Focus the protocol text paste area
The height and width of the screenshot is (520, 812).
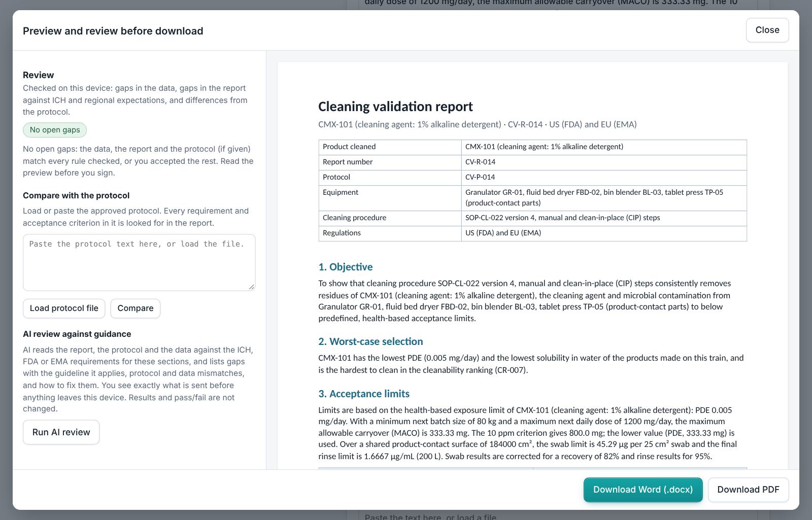(x=139, y=262)
